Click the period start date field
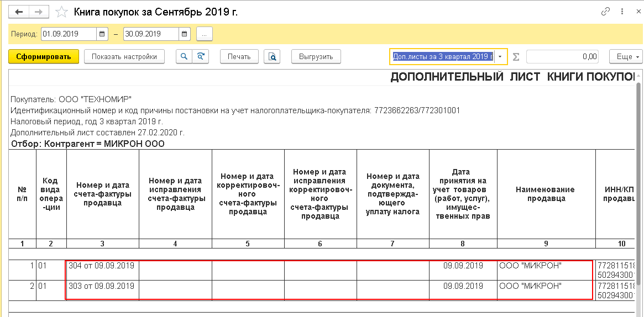This screenshot has height=317, width=644. point(69,34)
